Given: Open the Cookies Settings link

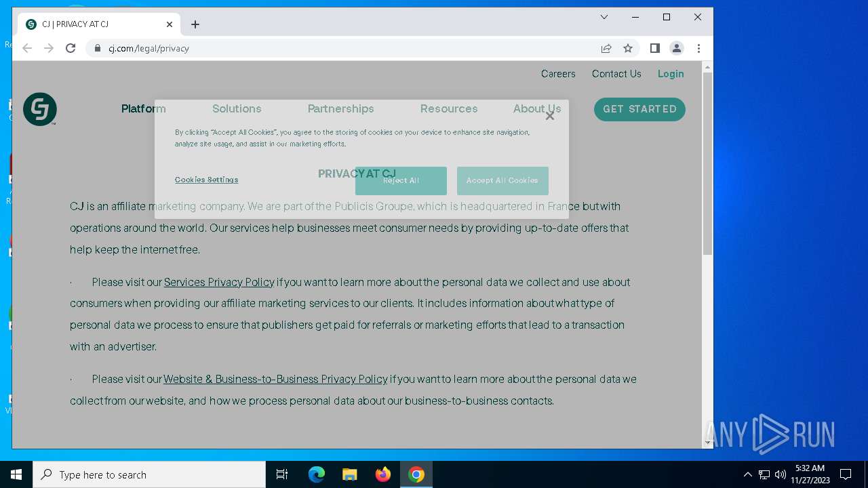Looking at the screenshot, I should [206, 180].
